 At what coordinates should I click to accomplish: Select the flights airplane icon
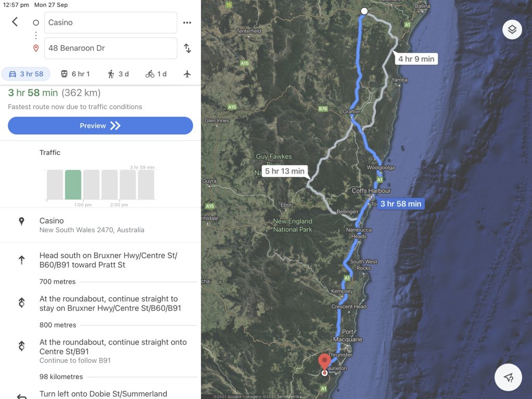[187, 74]
